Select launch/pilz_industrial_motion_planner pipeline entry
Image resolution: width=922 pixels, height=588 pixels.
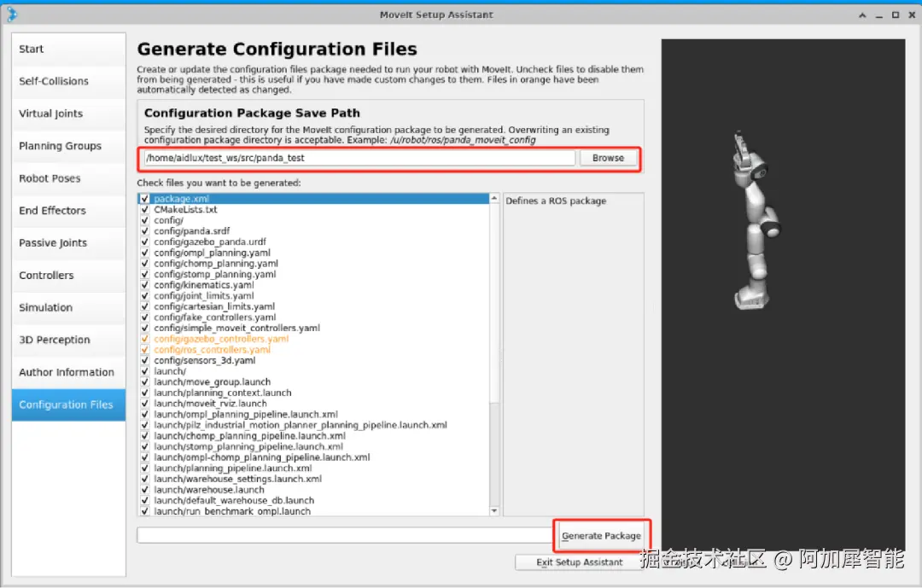pos(300,425)
